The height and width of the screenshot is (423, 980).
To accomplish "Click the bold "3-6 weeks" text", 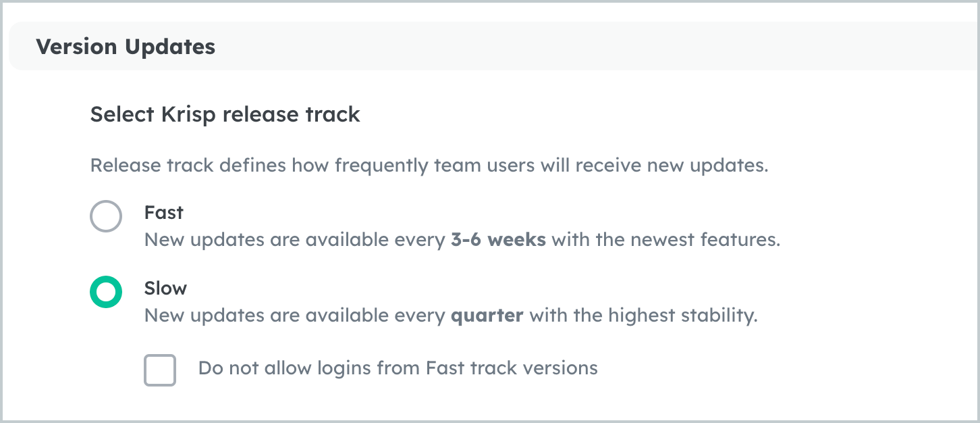I will 498,240.
